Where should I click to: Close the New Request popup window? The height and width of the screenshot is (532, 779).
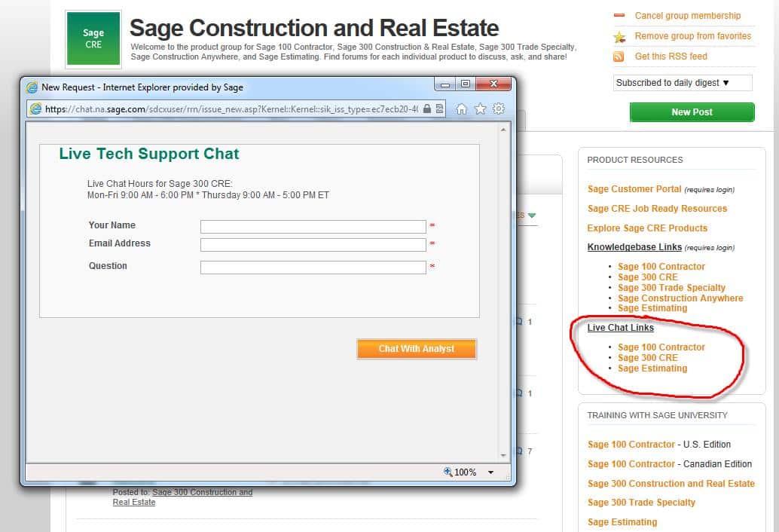pos(493,84)
